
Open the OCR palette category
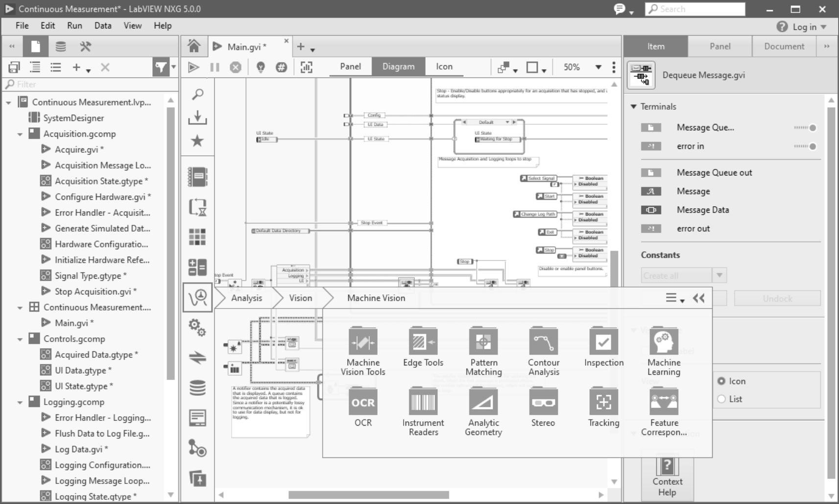pos(363,402)
